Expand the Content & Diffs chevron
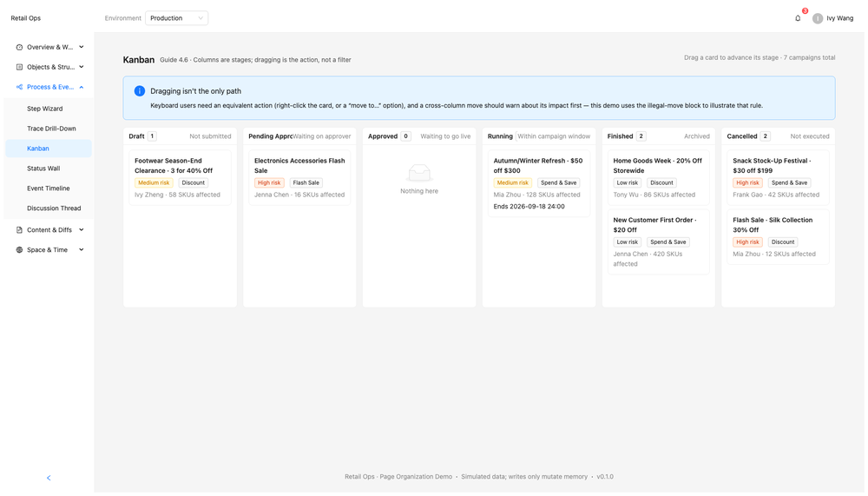This screenshot has height=496, width=868. tap(82, 230)
